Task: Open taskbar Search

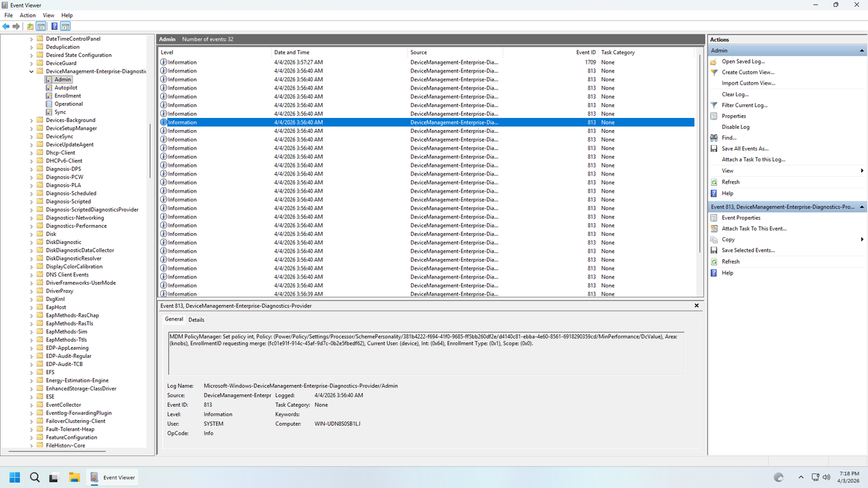Action: (x=35, y=477)
